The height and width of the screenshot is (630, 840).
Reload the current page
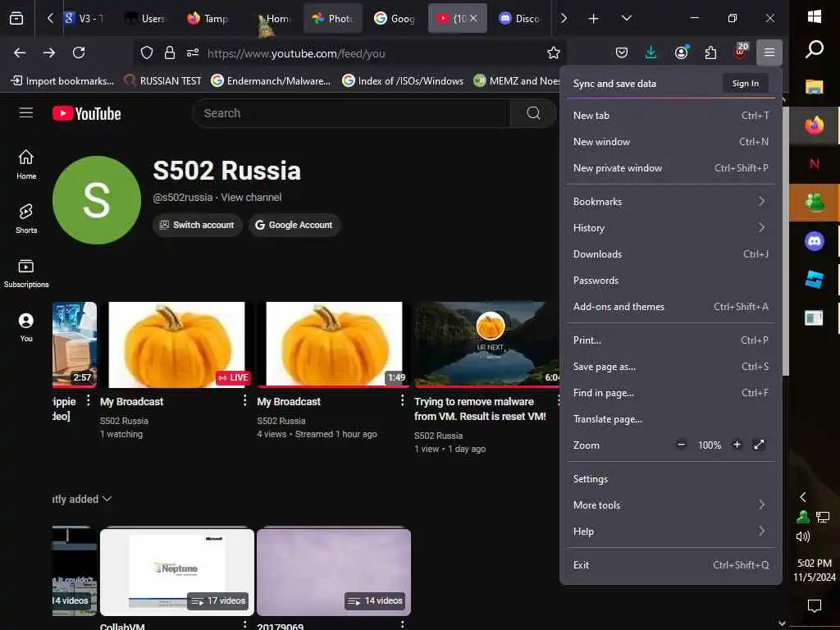click(x=79, y=52)
